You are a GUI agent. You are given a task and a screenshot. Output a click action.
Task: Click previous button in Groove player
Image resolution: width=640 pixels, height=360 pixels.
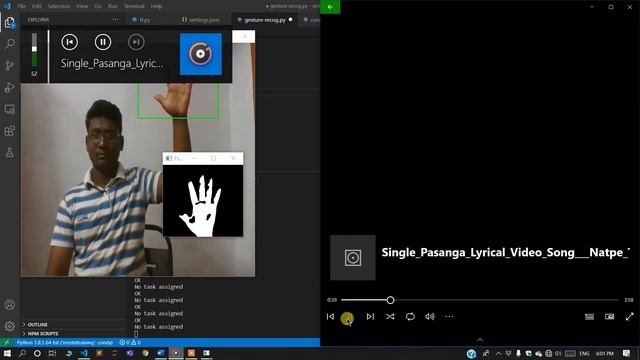(x=330, y=316)
